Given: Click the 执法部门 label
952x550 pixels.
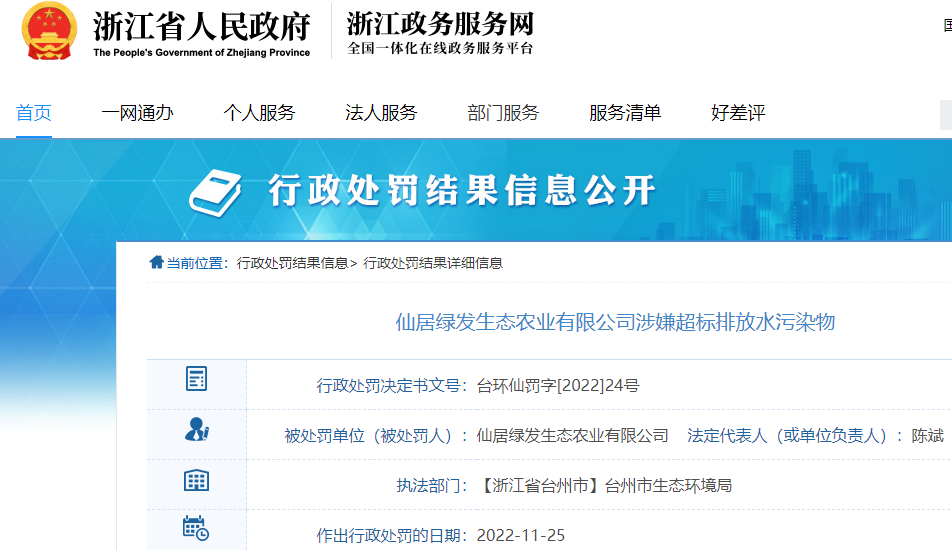Looking at the screenshot, I should (x=432, y=486).
